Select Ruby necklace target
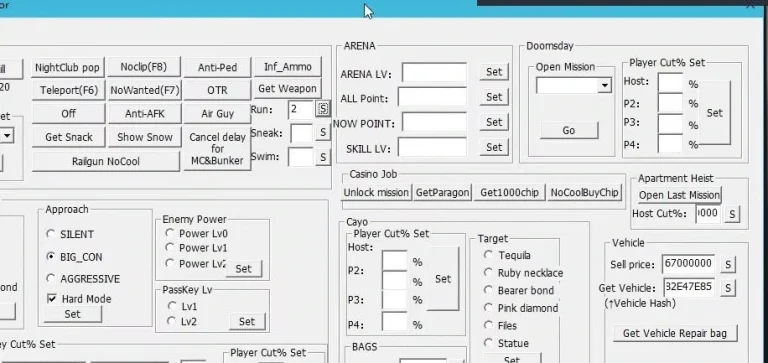Image resolution: width=768 pixels, height=363 pixels. pyautogui.click(x=488, y=273)
